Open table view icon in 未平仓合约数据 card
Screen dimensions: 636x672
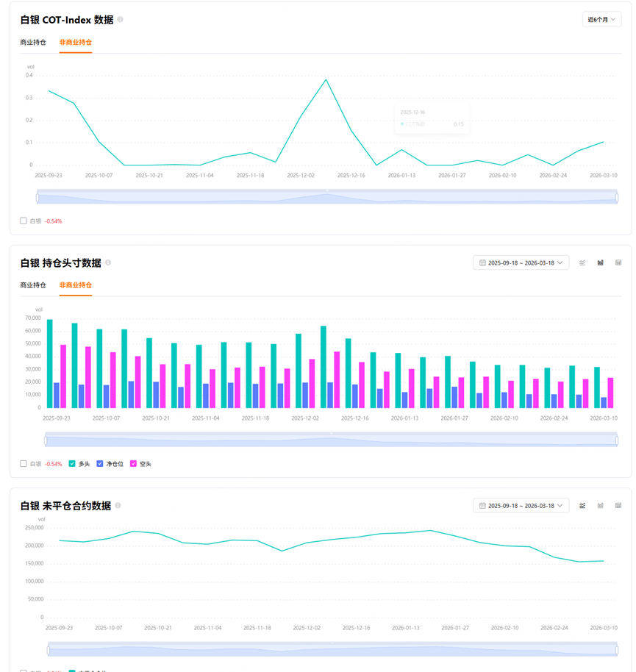(618, 506)
